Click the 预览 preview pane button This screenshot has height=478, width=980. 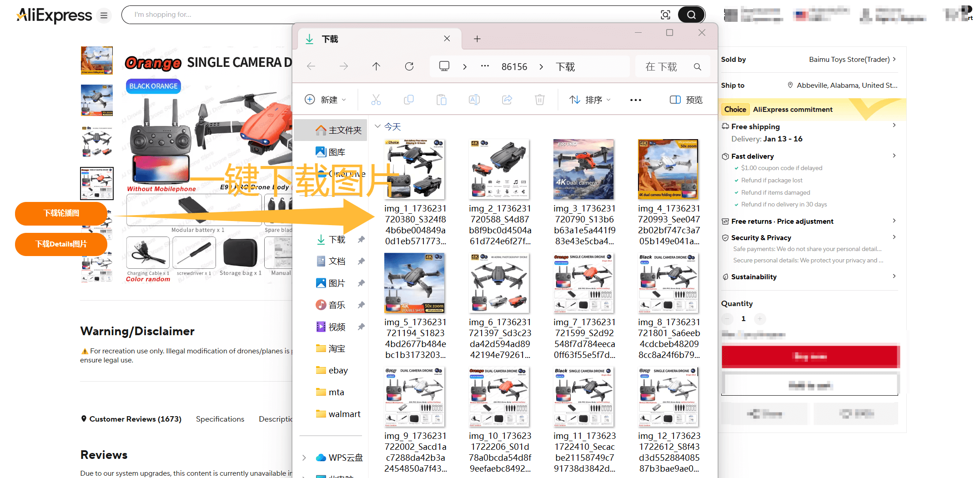point(686,100)
